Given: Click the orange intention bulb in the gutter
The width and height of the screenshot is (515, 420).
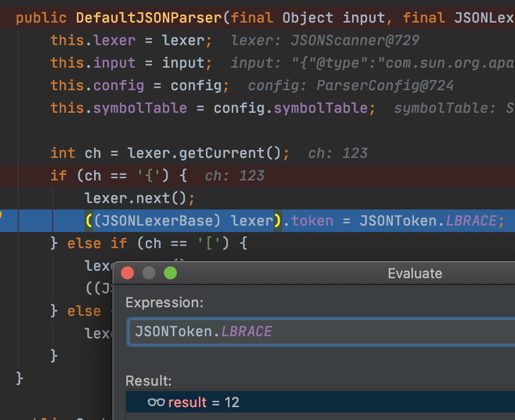Looking at the screenshot, I should coord(2,216).
